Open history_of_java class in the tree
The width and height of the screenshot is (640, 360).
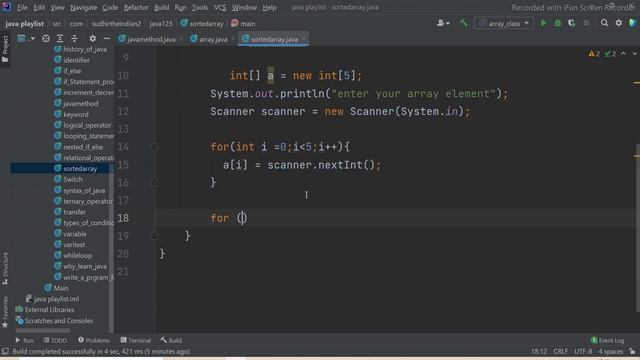(x=80, y=49)
